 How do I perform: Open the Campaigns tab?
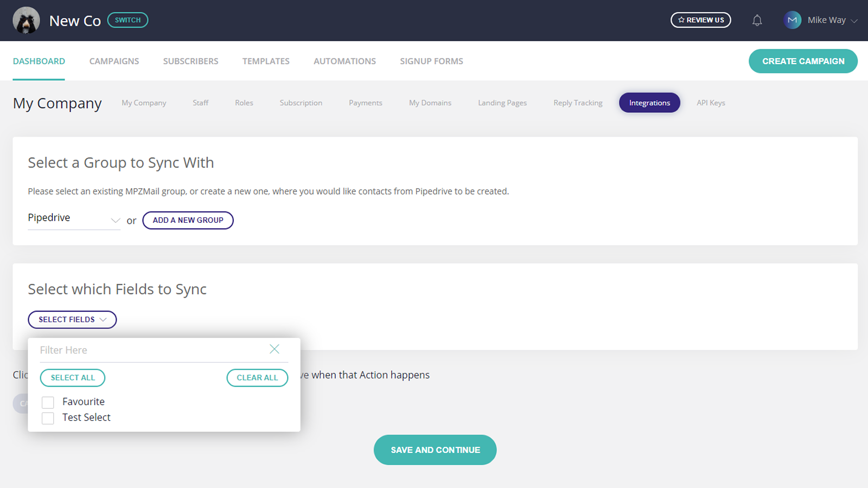(114, 61)
